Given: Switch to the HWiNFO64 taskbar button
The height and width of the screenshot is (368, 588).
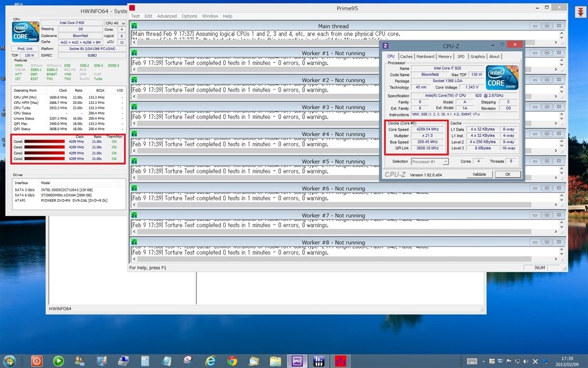Looking at the screenshot, I should 318,361.
